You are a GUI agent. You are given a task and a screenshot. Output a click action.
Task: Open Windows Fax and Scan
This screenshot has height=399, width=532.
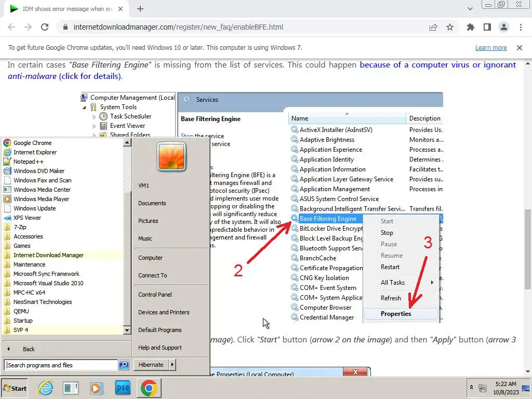click(x=42, y=180)
